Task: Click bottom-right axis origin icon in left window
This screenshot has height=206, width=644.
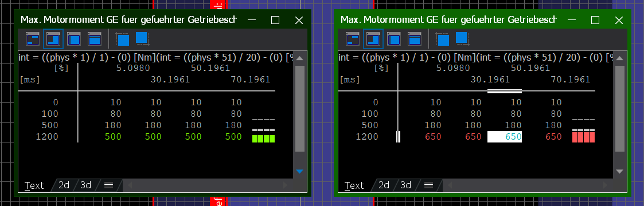Action: (142, 38)
